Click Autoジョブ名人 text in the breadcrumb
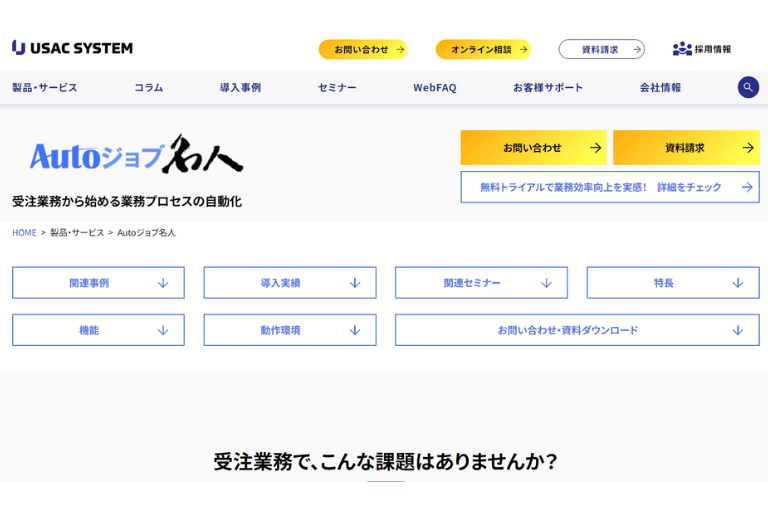The width and height of the screenshot is (768, 512). [146, 233]
